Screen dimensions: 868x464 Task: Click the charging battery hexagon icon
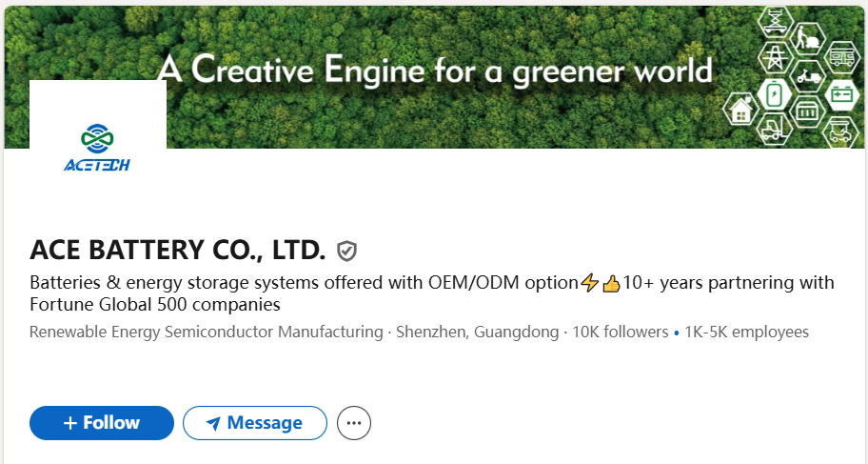(x=774, y=93)
